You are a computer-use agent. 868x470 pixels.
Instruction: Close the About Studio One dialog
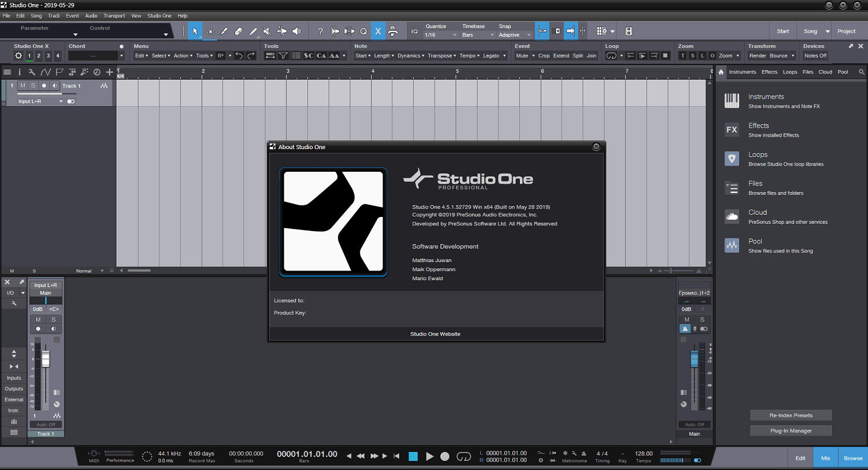[x=596, y=147]
